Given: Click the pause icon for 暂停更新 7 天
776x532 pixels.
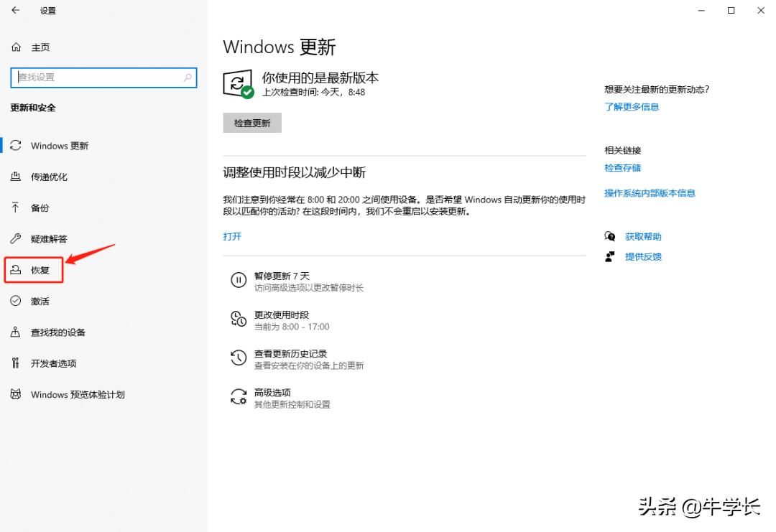Looking at the screenshot, I should [x=239, y=280].
